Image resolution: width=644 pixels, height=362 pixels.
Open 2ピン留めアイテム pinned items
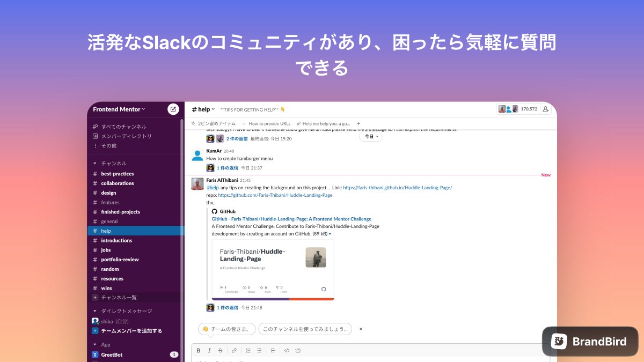point(214,123)
